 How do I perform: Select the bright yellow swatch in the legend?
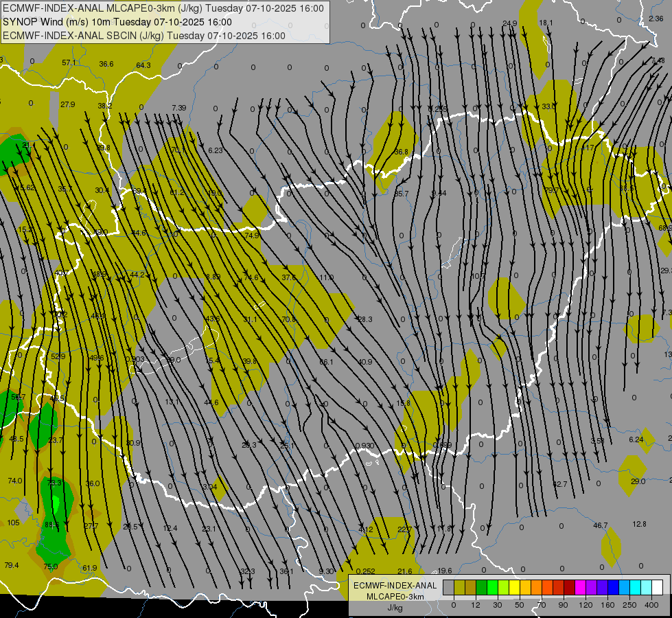(x=514, y=587)
